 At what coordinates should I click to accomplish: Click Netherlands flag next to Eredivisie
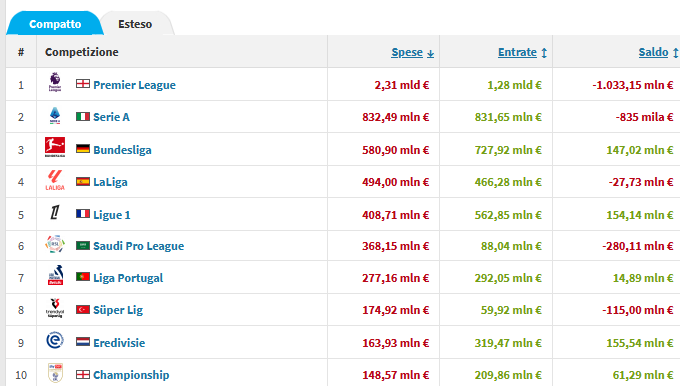click(83, 342)
